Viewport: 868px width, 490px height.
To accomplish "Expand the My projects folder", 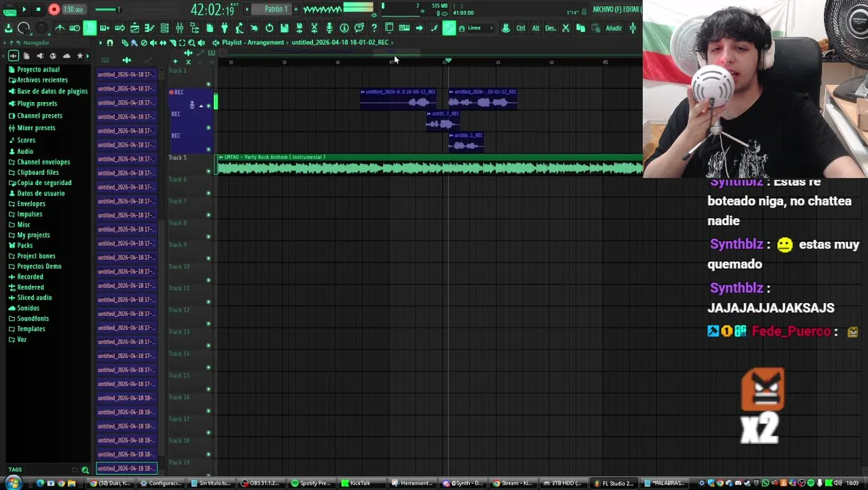I will click(x=33, y=235).
